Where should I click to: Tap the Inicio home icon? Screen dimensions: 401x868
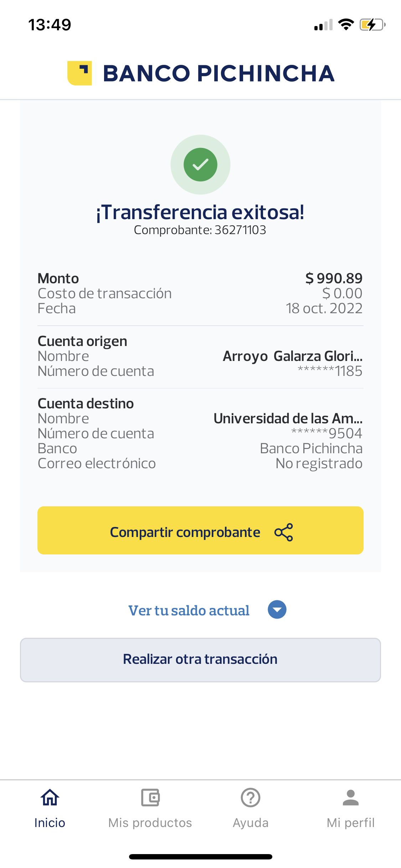pos(50,798)
